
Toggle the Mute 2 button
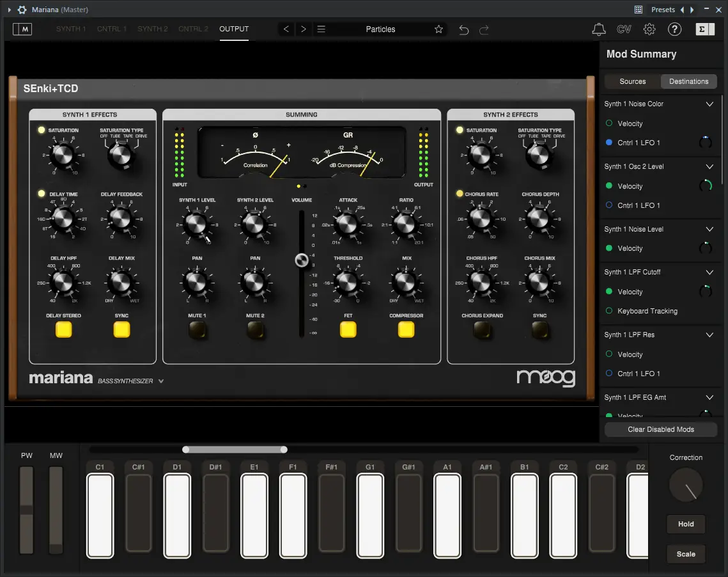point(256,330)
